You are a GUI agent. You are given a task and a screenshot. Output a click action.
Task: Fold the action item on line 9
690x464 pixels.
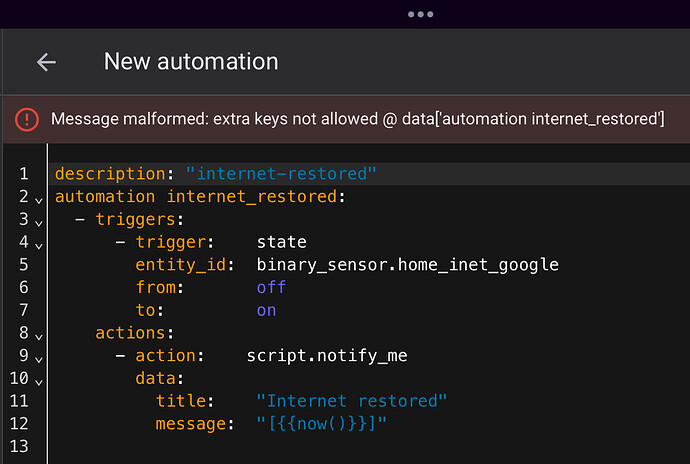pos(38,358)
